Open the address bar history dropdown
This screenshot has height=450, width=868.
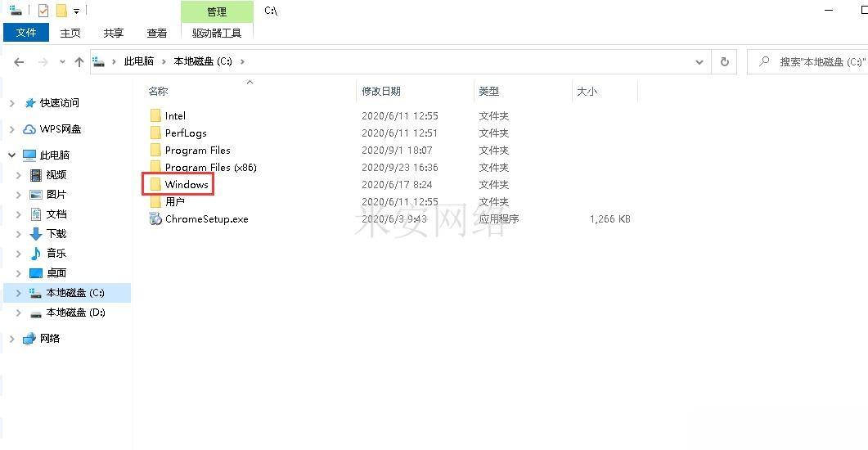[699, 62]
